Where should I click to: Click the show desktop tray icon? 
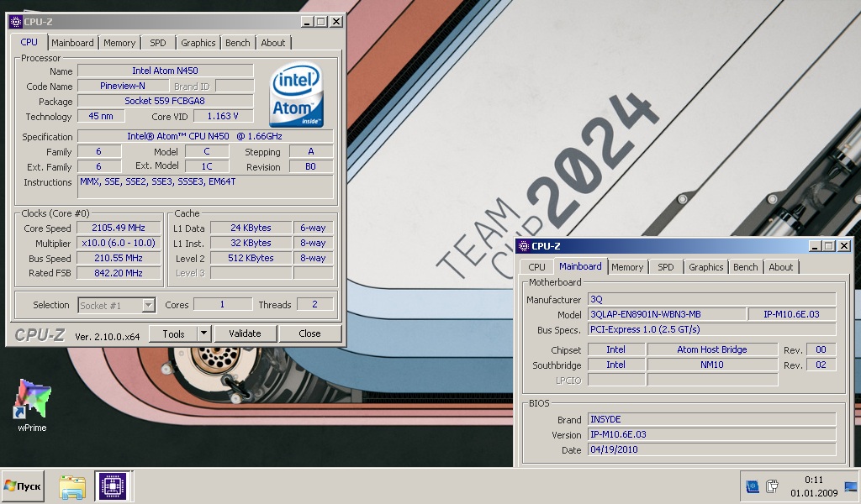[x=851, y=486]
